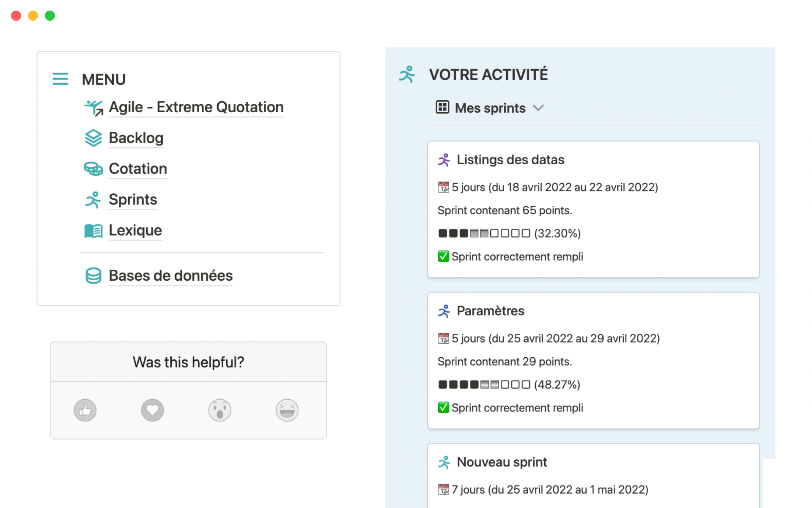Screen dimensions: 812x508
Task: Click the Lexique book icon
Action: click(93, 231)
